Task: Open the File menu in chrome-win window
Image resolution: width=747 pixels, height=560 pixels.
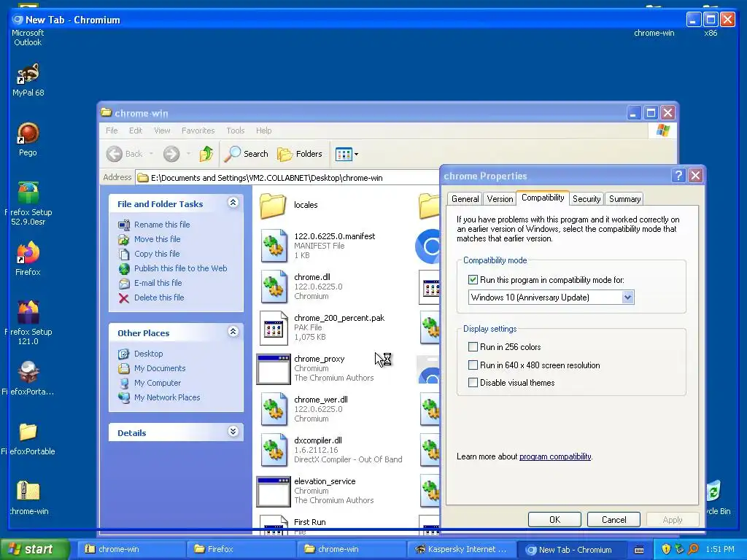Action: click(112, 131)
